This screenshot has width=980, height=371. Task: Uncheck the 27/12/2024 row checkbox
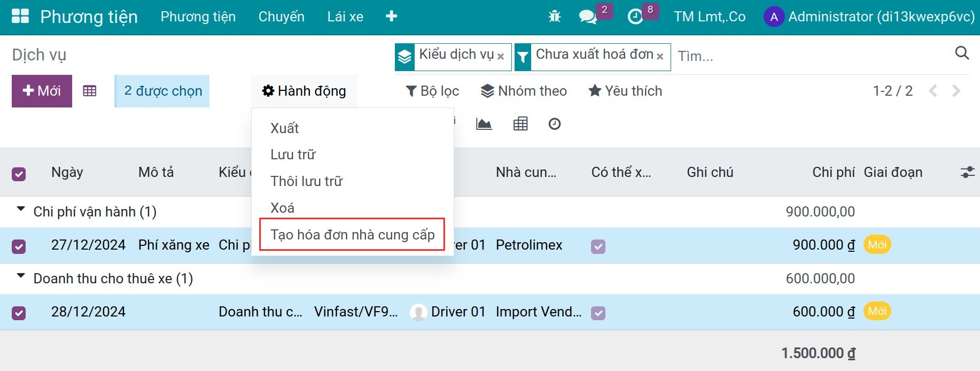(x=19, y=246)
